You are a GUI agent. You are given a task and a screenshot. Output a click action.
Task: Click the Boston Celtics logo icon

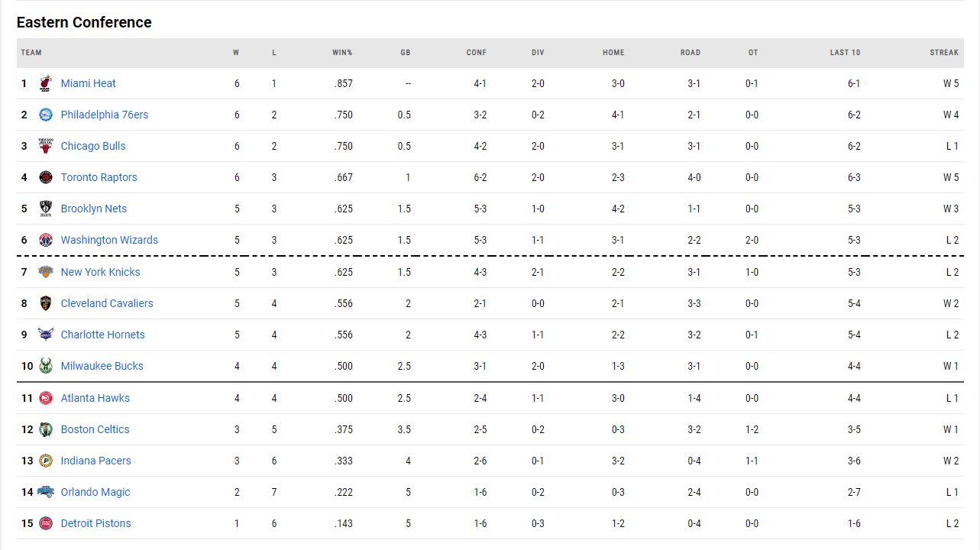pyautogui.click(x=46, y=429)
